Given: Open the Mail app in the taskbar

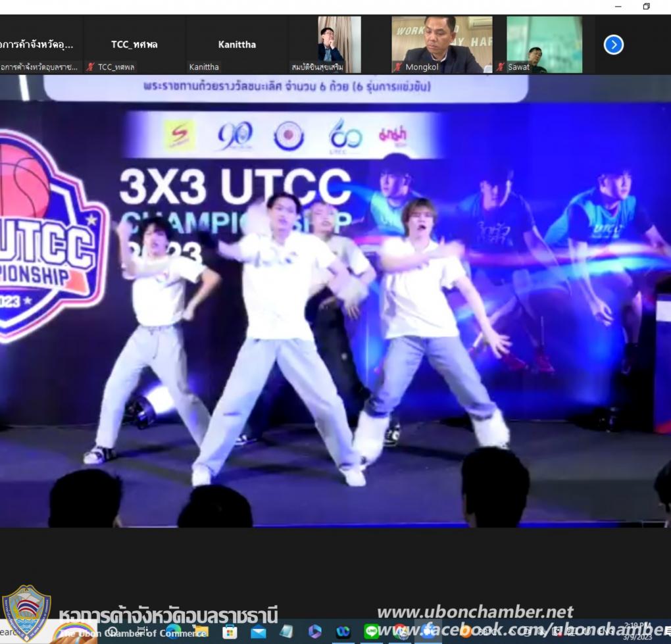Looking at the screenshot, I should coord(258,632).
